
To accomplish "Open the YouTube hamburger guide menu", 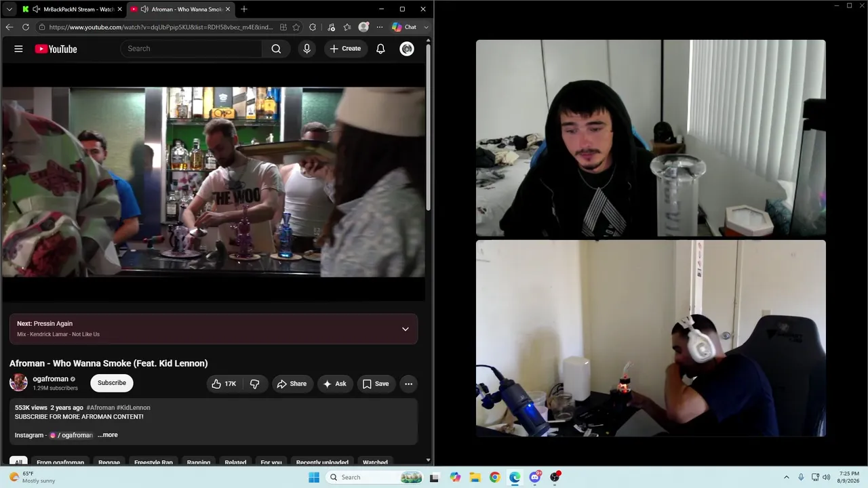I will (18, 49).
